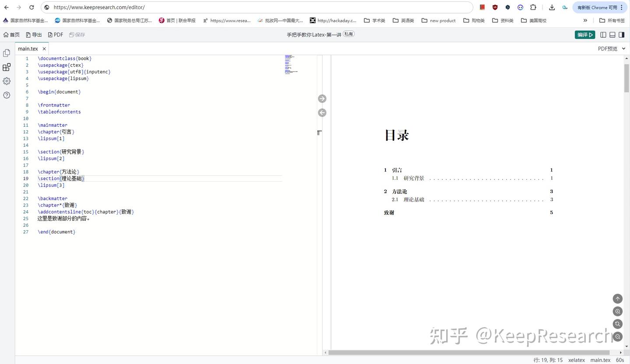This screenshot has width=630, height=364.
Task: Expand the browser bookmarks overflow chevron
Action: (585, 20)
